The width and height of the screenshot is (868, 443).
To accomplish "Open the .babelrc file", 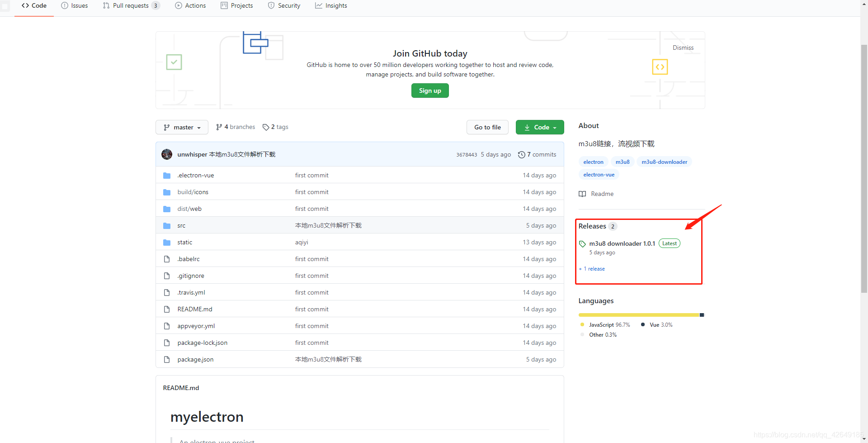I will tap(189, 259).
